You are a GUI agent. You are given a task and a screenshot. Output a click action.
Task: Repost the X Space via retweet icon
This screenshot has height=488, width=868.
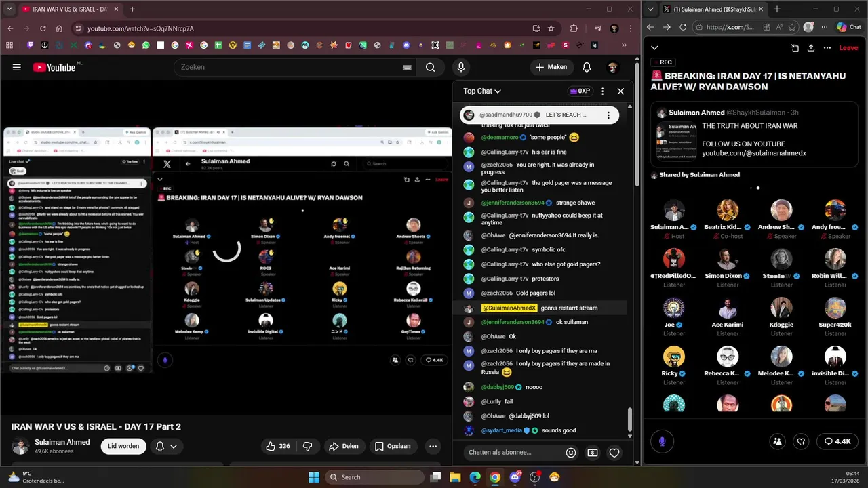click(802, 441)
